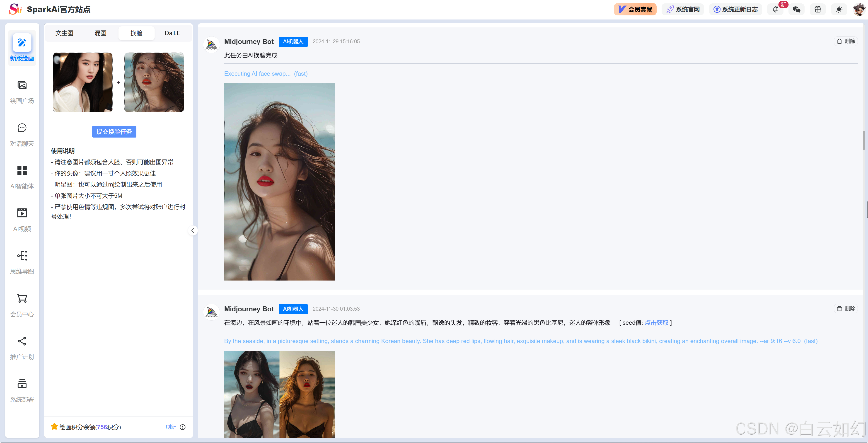Switch to the 文生图 tab

[x=64, y=33]
